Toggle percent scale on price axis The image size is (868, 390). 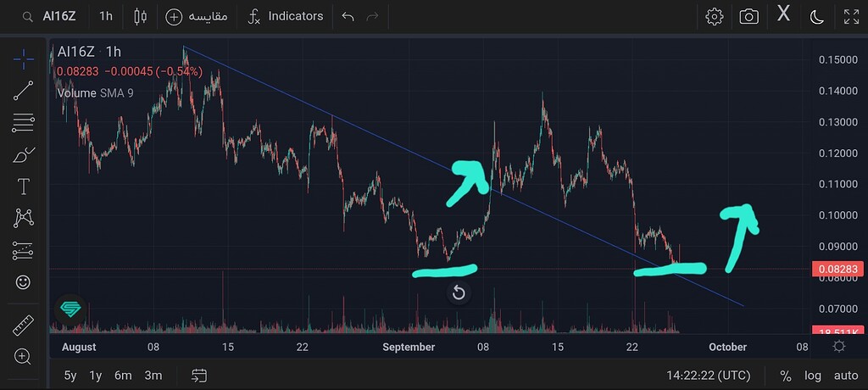[x=786, y=376]
